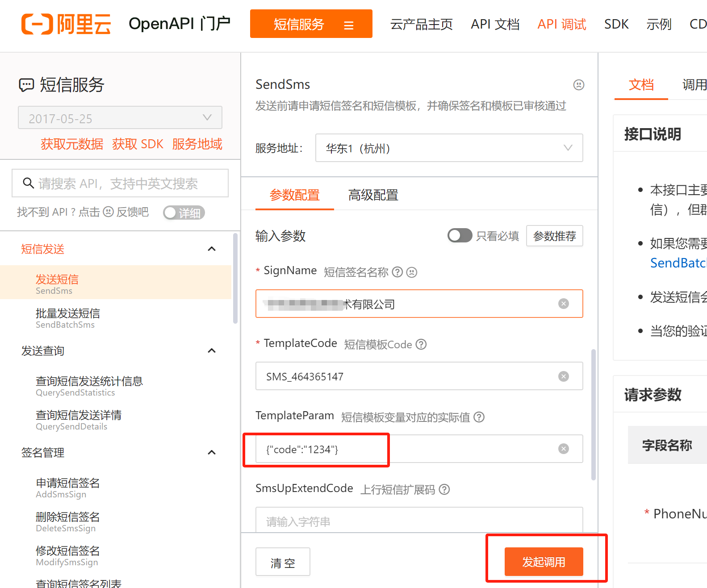Image resolution: width=707 pixels, height=588 pixels.
Task: Clear the TemplateCode field with its X icon
Action: (564, 376)
